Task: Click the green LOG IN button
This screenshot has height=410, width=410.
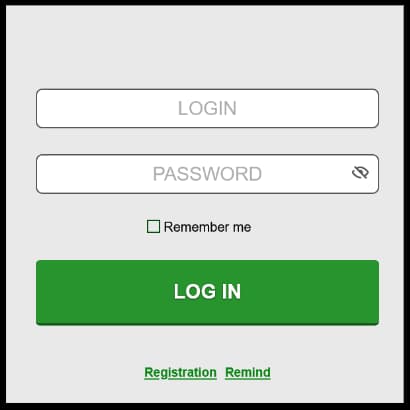Action: coord(207,292)
